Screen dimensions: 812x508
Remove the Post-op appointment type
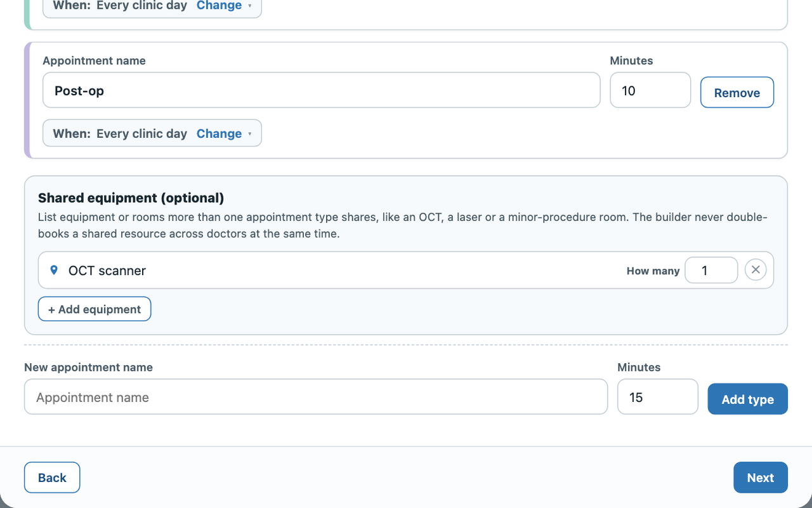(x=737, y=93)
